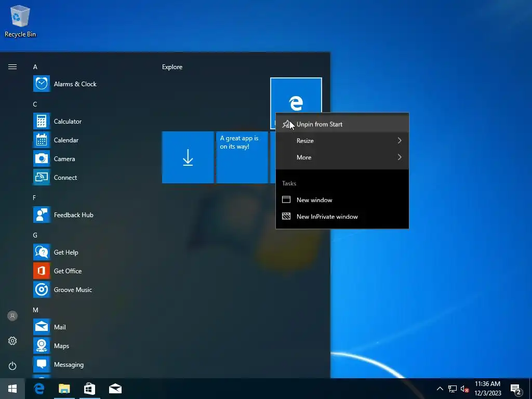532x399 pixels.
Task: Open the Calendar app icon
Action: pyautogui.click(x=42, y=140)
